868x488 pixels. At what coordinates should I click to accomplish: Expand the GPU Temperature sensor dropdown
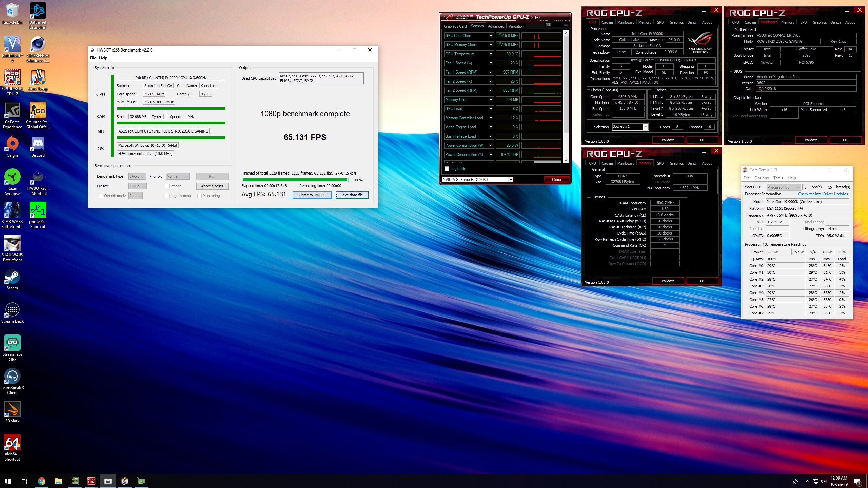(490, 54)
